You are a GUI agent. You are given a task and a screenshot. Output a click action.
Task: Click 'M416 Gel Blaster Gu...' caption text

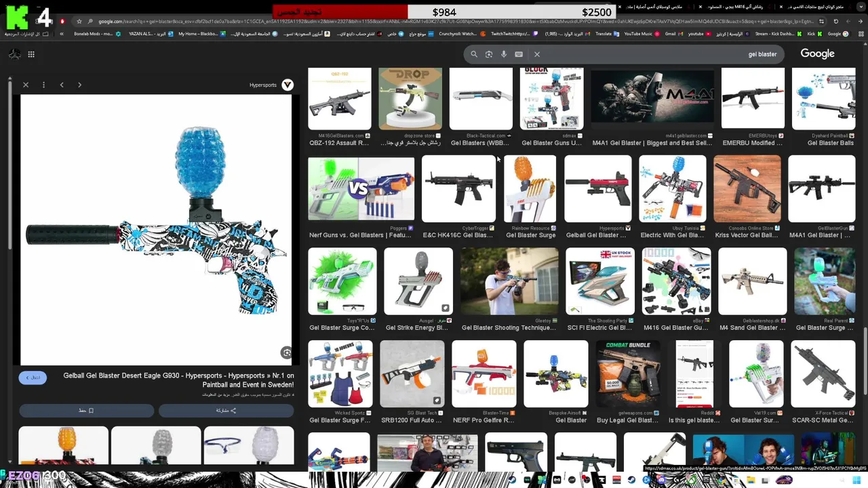click(x=675, y=328)
